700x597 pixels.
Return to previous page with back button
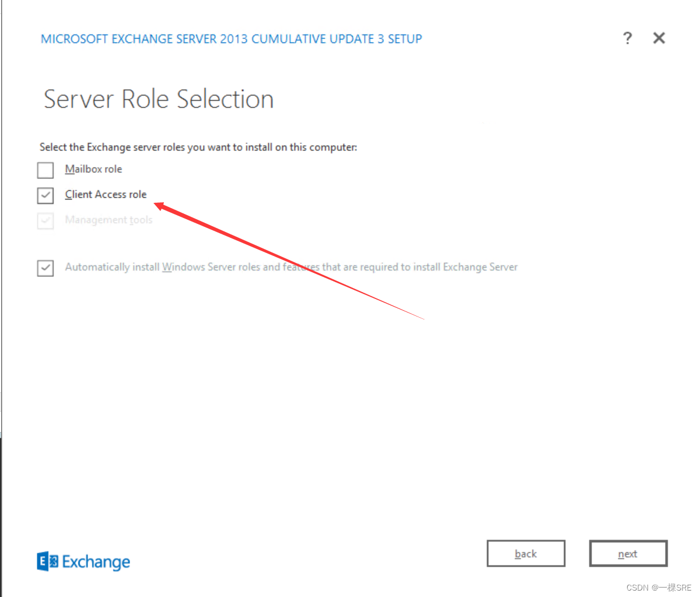click(x=526, y=553)
